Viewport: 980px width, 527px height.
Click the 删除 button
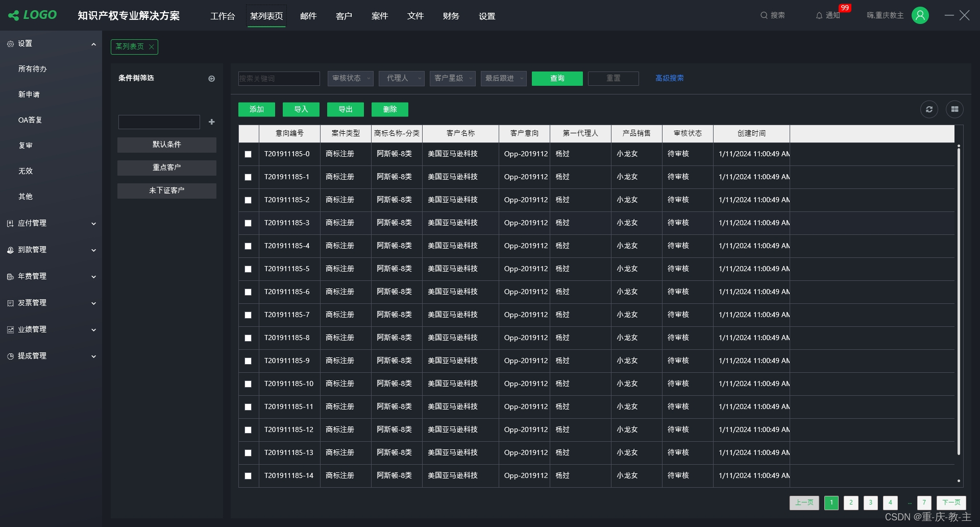390,109
